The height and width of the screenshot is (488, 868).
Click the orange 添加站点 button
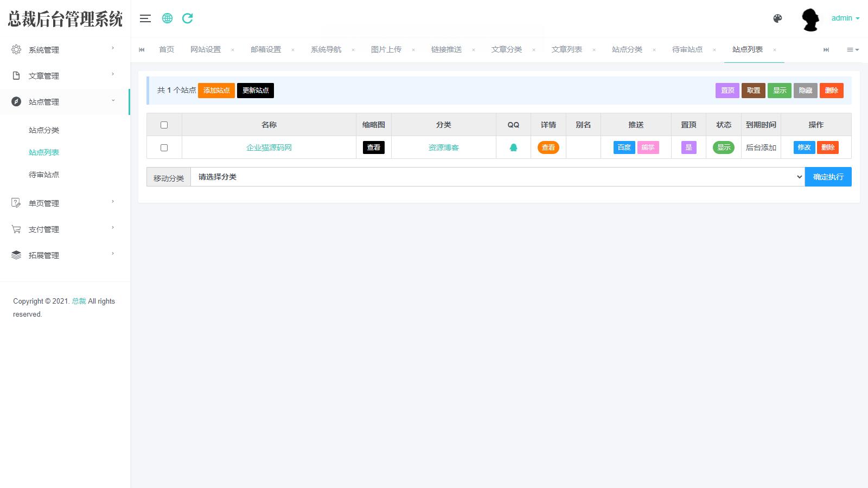(216, 91)
